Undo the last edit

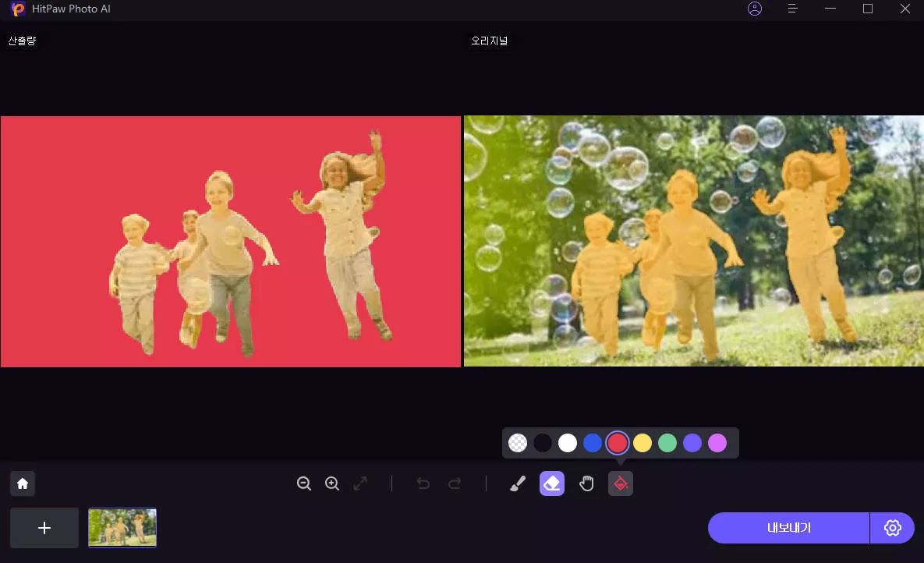click(423, 483)
